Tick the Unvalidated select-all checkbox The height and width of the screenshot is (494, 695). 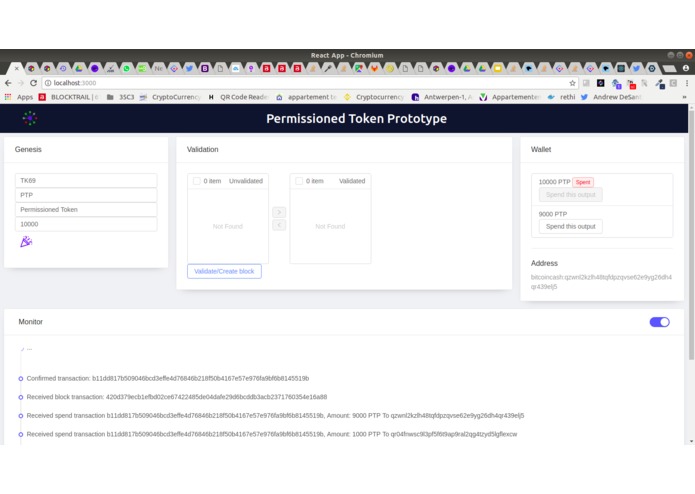pyautogui.click(x=197, y=181)
